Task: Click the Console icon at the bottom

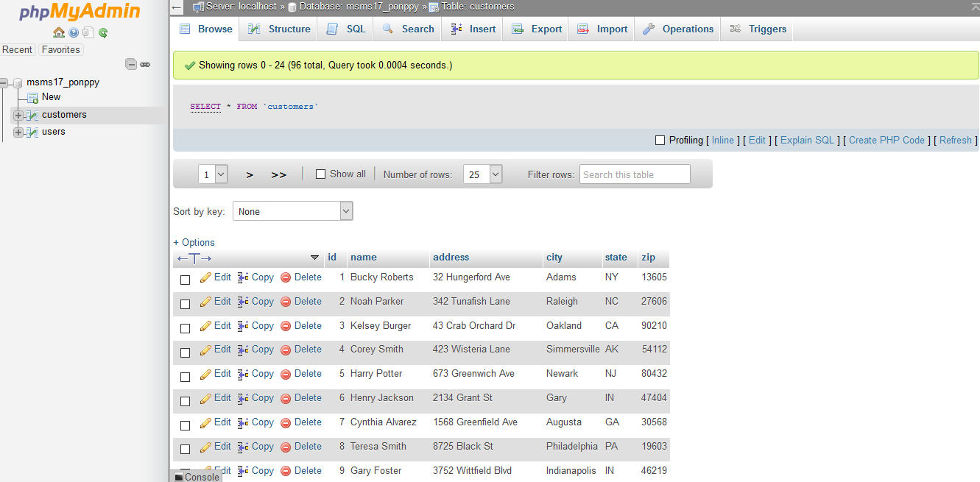Action: coord(179,477)
